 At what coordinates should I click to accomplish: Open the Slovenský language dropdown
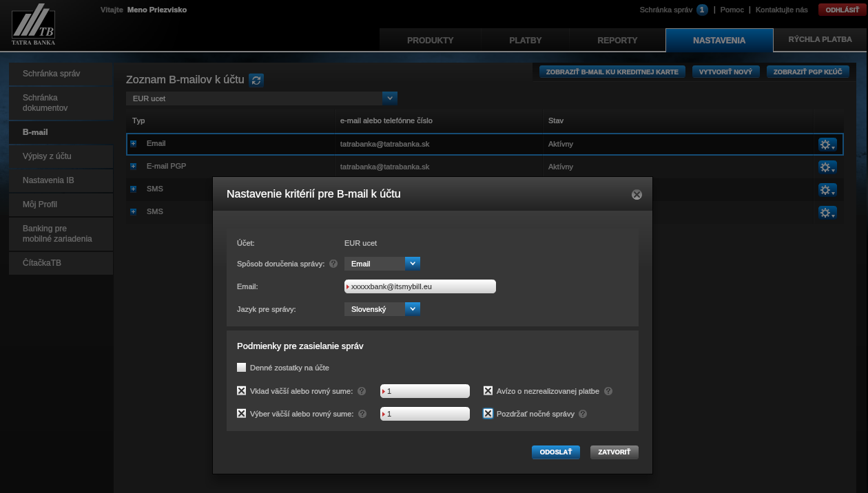point(412,309)
